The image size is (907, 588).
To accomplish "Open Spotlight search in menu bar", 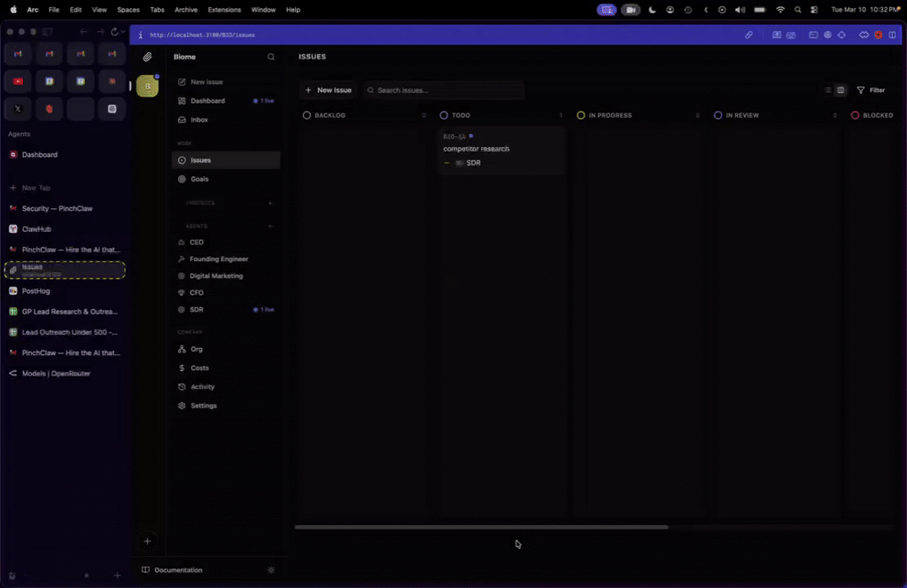I will (x=798, y=10).
